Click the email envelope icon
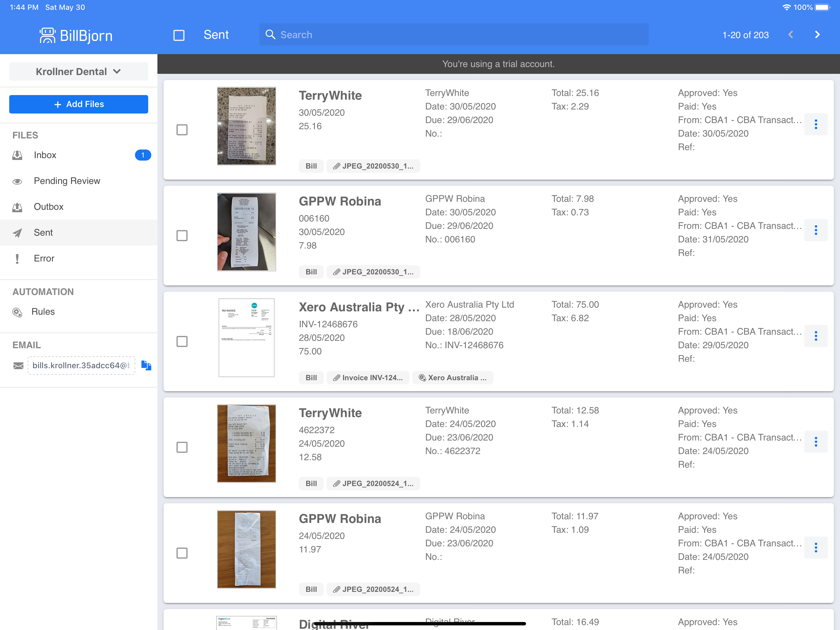Image resolution: width=840 pixels, height=630 pixels. point(18,365)
